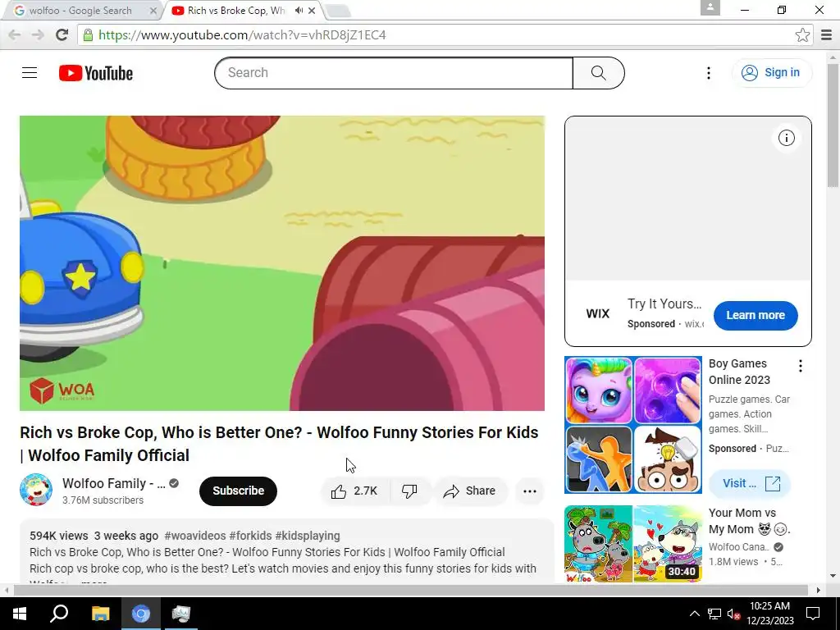Mute the tab via speaker icon
Screen dimensions: 840x630
pos(299,11)
